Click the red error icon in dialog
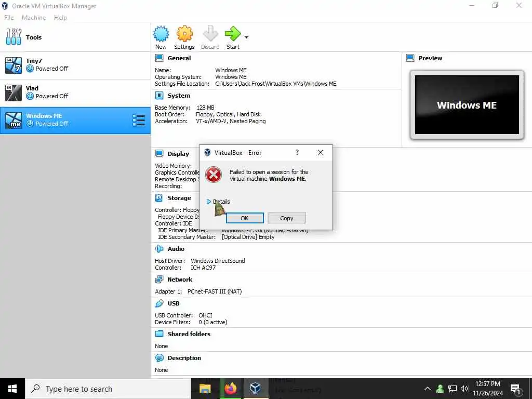This screenshot has height=399, width=532. coord(214,175)
